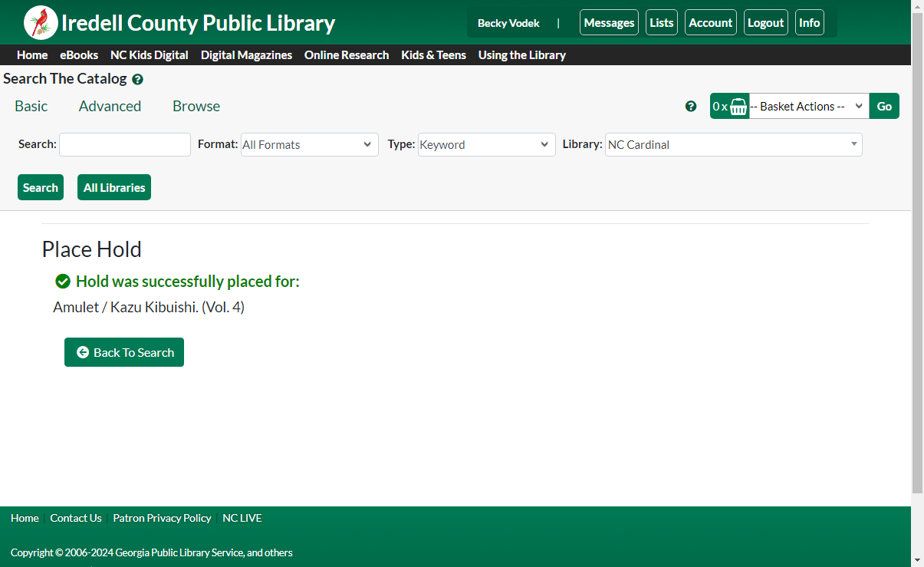Image resolution: width=924 pixels, height=567 pixels.
Task: Log out using the Logout button
Action: [766, 22]
